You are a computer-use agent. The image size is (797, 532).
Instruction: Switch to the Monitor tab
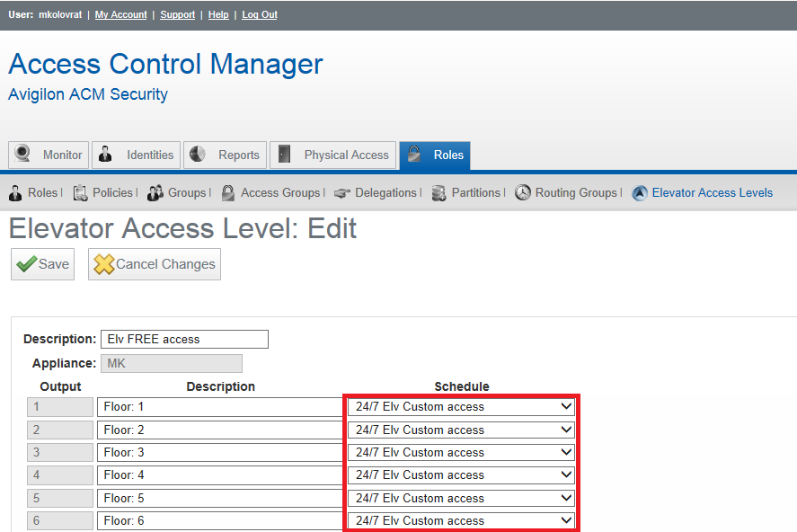click(48, 155)
